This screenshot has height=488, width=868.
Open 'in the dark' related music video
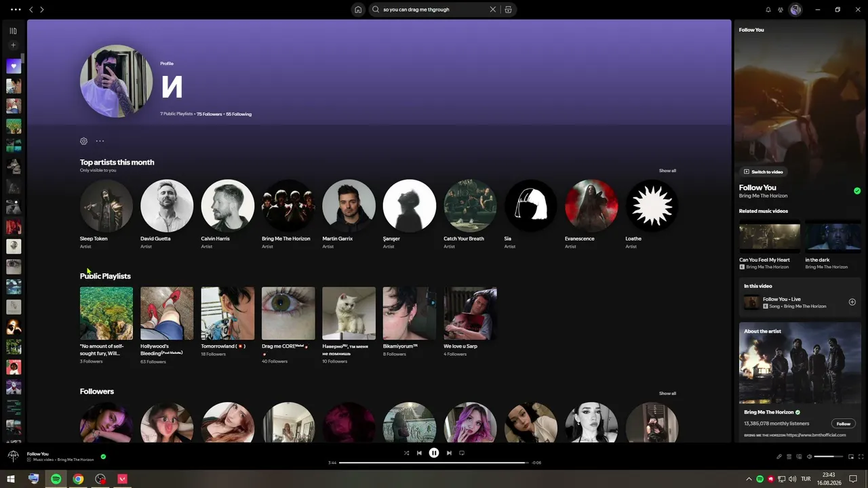[x=833, y=246]
